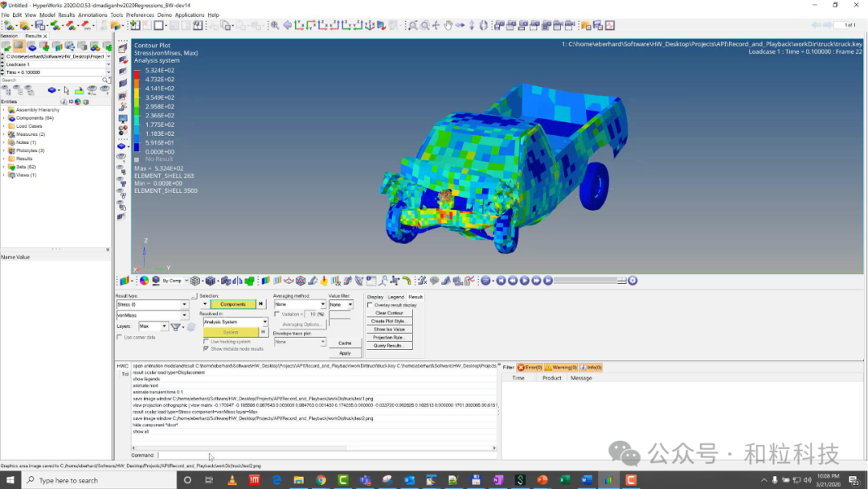This screenshot has height=489, width=868.
Task: Play the animation with the start button
Action: pos(525,281)
